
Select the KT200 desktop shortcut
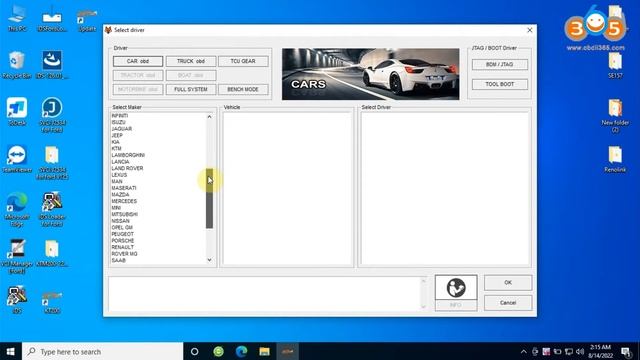point(52,302)
